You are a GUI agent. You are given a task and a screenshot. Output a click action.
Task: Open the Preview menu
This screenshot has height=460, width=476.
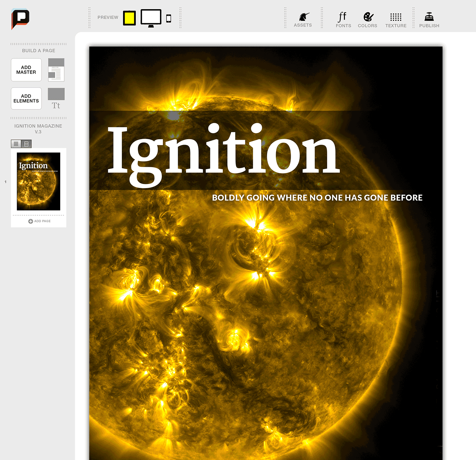pos(108,17)
